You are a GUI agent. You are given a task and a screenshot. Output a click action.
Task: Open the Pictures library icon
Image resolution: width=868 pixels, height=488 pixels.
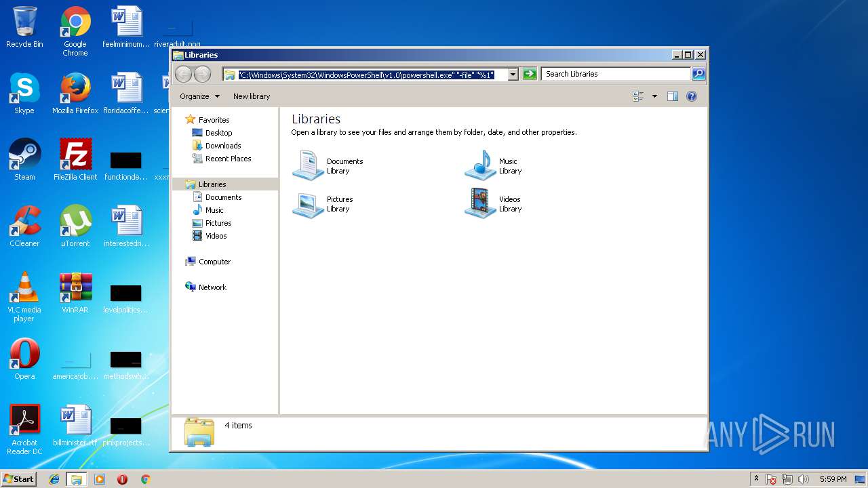pyautogui.click(x=308, y=204)
